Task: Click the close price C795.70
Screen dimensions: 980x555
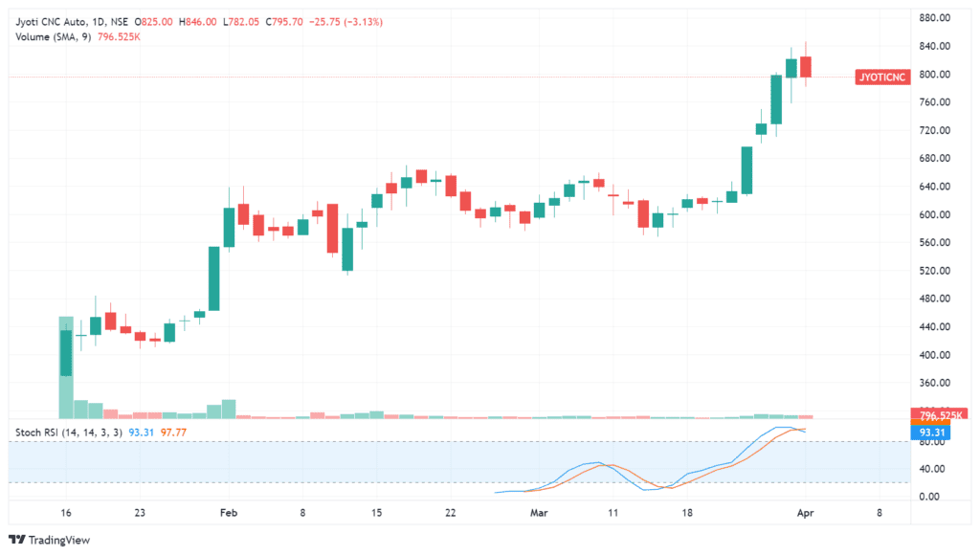Action: 284,22
